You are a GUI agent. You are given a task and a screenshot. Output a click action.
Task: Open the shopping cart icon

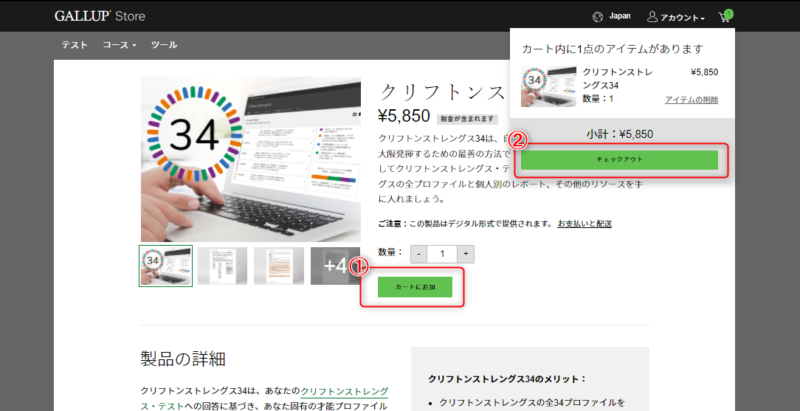pos(725,17)
